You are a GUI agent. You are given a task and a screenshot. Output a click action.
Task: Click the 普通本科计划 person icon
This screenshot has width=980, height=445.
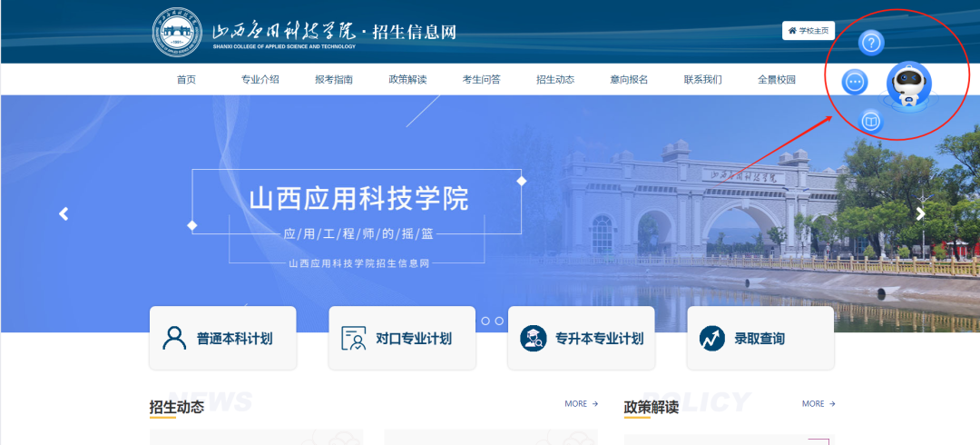click(174, 338)
